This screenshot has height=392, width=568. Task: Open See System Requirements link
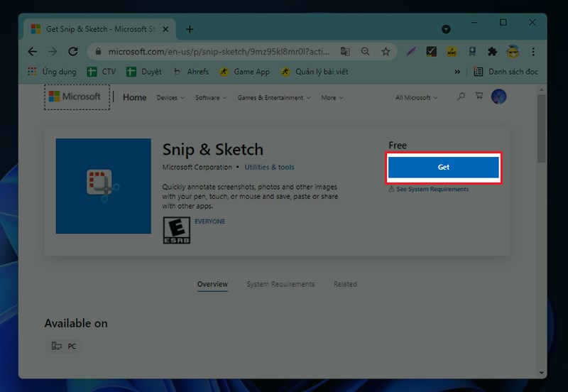tap(432, 189)
